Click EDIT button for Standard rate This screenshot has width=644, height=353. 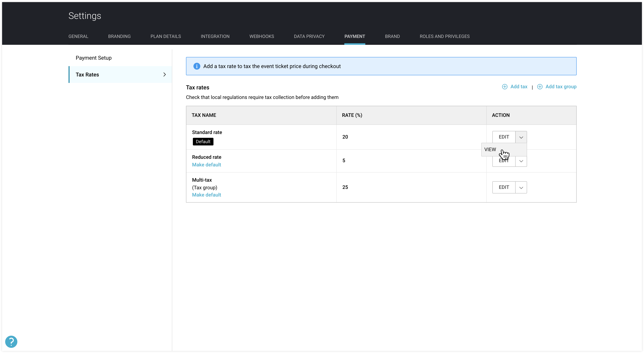coord(504,136)
